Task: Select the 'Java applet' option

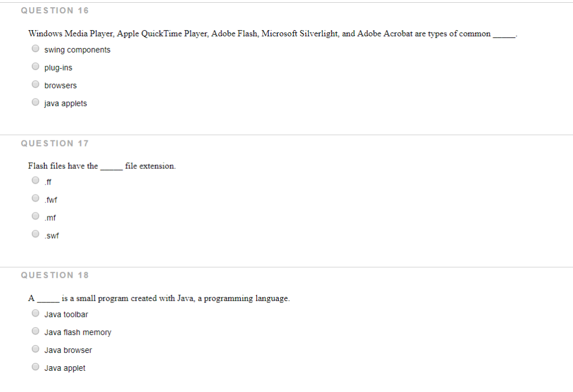Action: point(35,366)
